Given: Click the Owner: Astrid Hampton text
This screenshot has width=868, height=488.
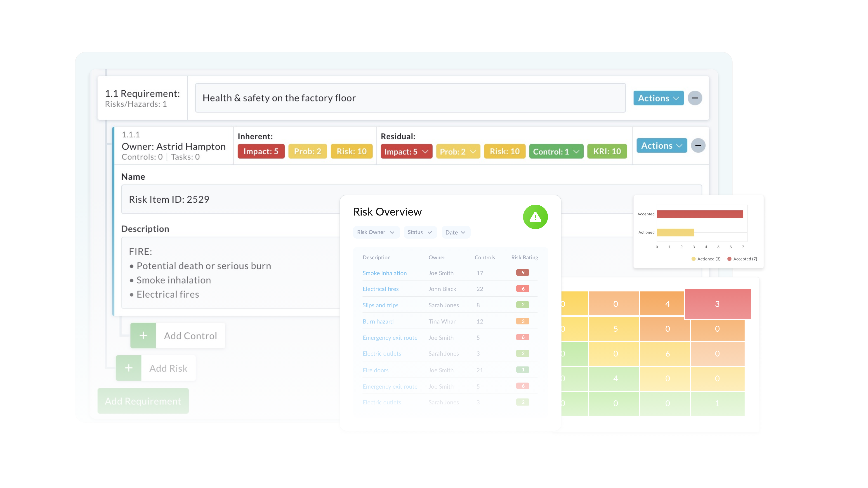Looking at the screenshot, I should coord(174,146).
